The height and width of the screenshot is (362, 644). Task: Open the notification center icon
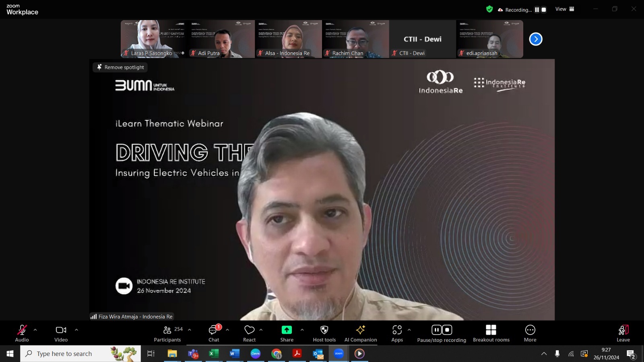tap(631, 354)
